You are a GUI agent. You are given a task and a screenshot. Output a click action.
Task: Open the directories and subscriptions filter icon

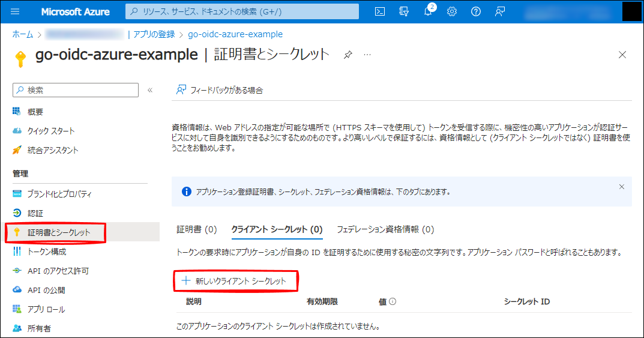pos(404,11)
